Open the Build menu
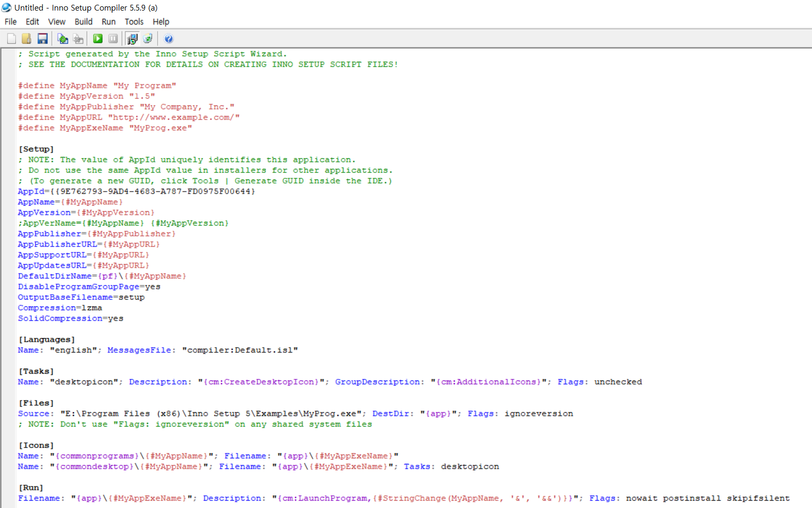This screenshot has width=812, height=508. coord(84,22)
